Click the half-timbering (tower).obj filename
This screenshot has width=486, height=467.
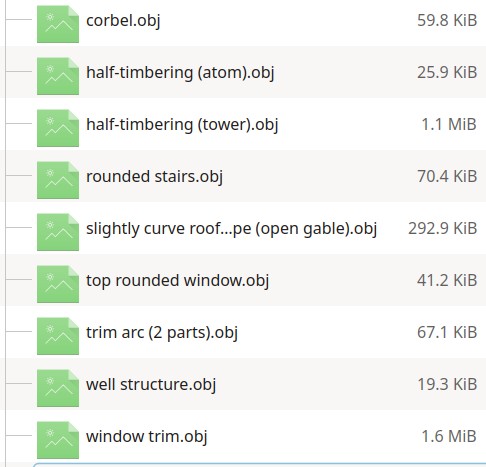coord(182,125)
